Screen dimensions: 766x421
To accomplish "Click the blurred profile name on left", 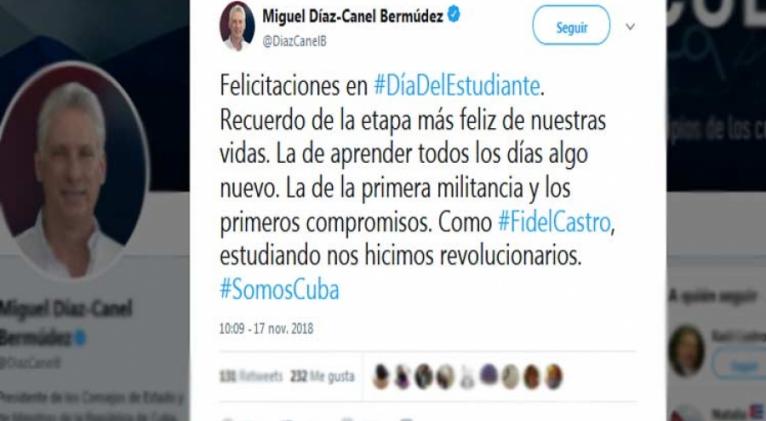I will pos(65,322).
